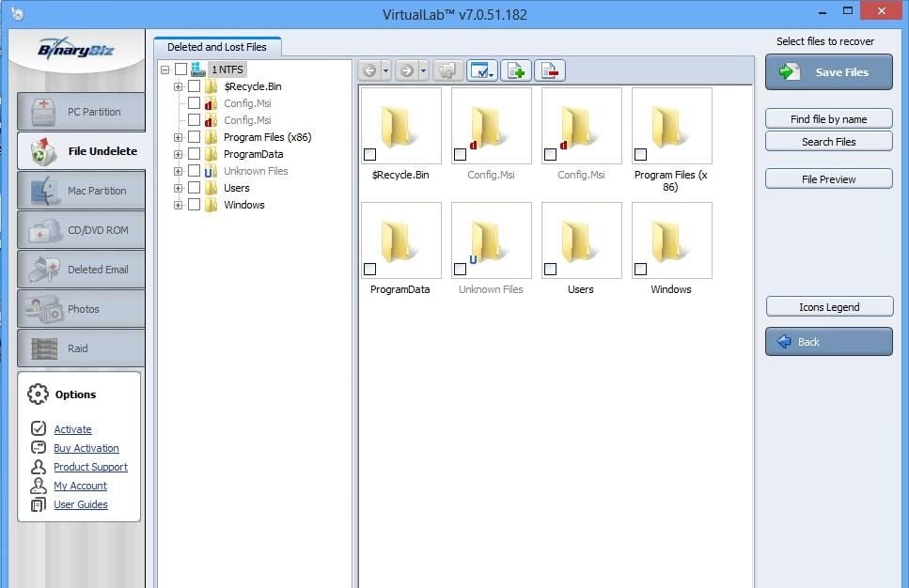Open the Deleted Email module
The width and height of the screenshot is (909, 588).
[81, 270]
